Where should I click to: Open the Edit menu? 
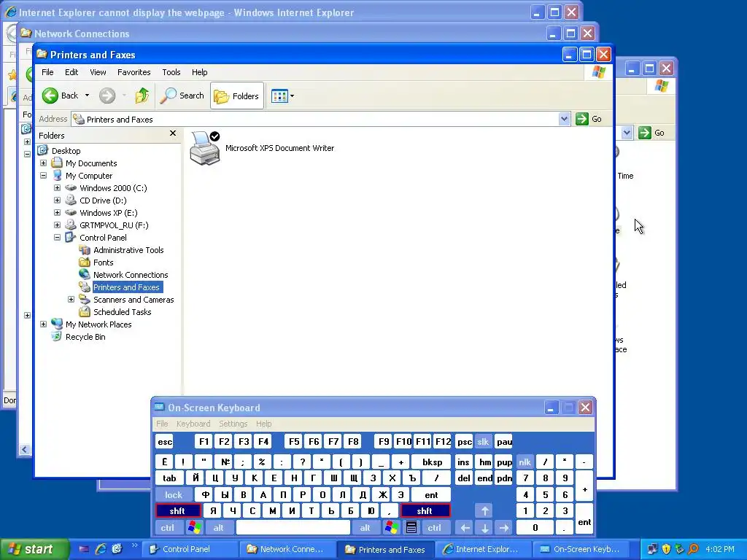[71, 72]
